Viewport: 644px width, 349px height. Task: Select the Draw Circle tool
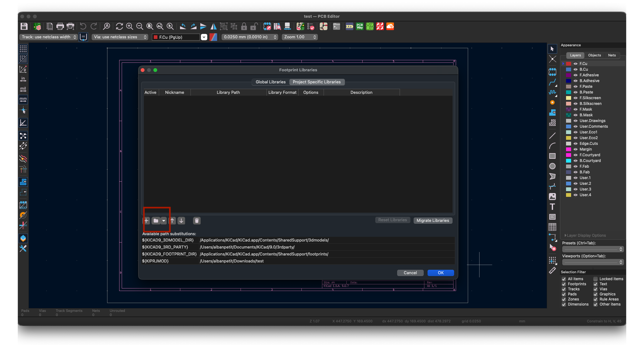coord(552,166)
